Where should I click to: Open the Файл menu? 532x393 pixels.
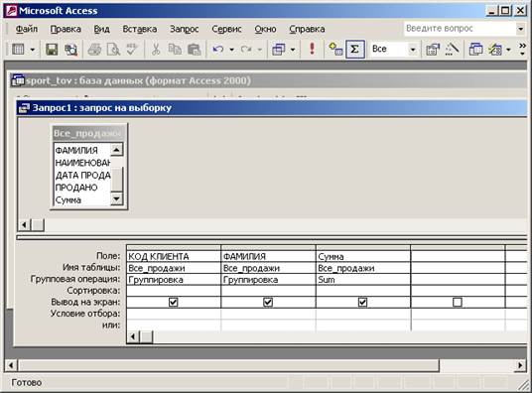point(27,29)
